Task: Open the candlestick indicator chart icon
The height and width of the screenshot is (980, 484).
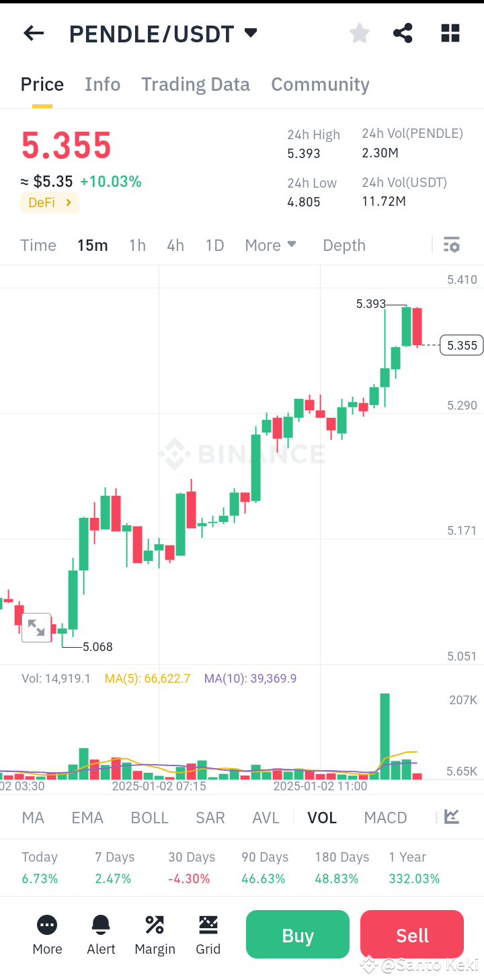Action: [451, 817]
